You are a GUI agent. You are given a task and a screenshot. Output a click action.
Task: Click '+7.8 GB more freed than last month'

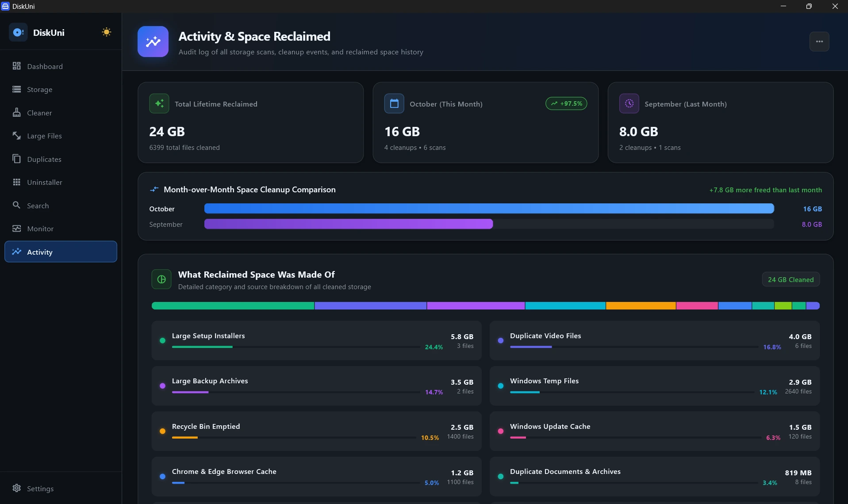tap(765, 190)
